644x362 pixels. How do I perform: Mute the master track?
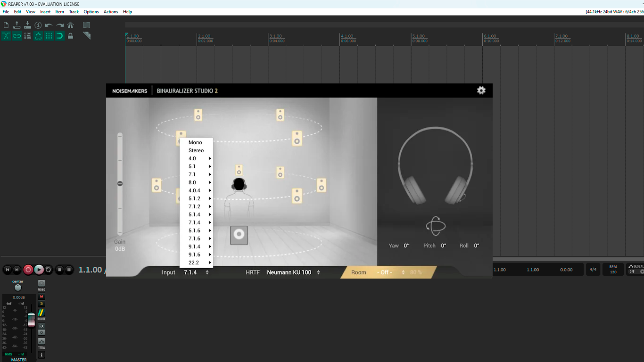(41, 296)
